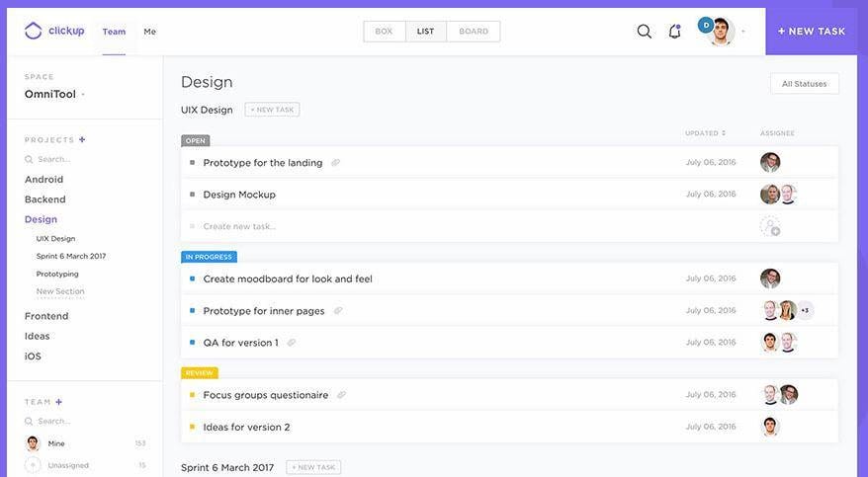Select the Design project in sidebar
Image resolution: width=868 pixels, height=477 pixels.
point(41,219)
